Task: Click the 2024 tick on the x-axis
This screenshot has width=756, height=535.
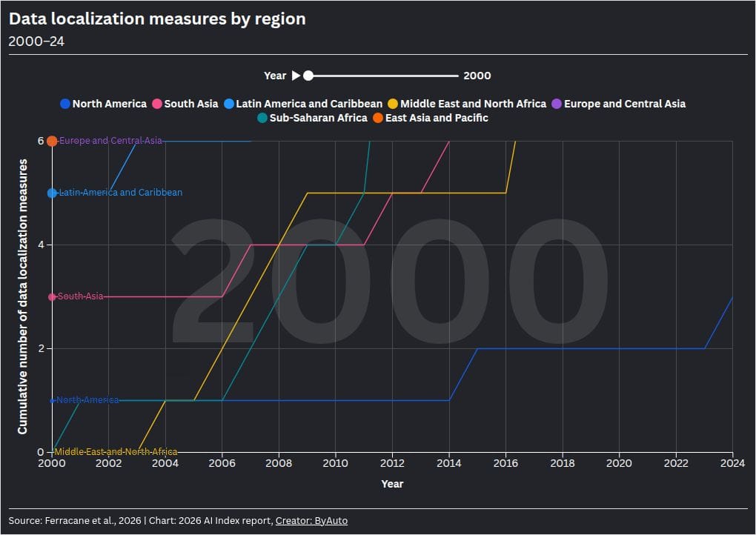Action: click(732, 463)
